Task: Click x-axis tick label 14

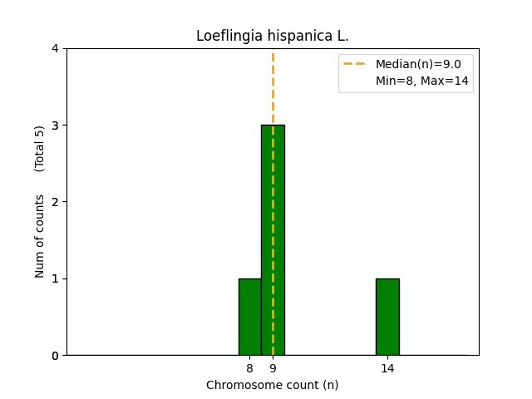Action: tap(387, 367)
